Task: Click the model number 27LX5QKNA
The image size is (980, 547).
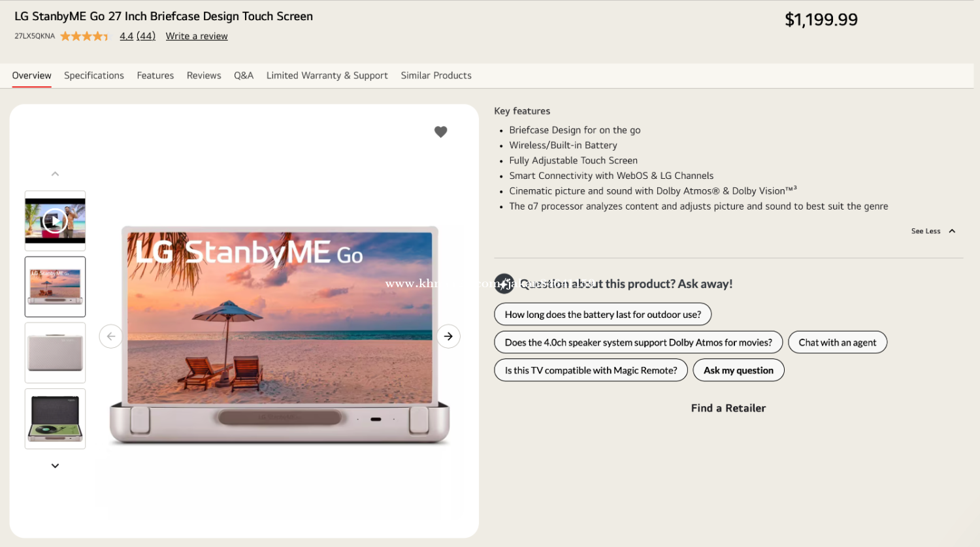Action: point(35,36)
